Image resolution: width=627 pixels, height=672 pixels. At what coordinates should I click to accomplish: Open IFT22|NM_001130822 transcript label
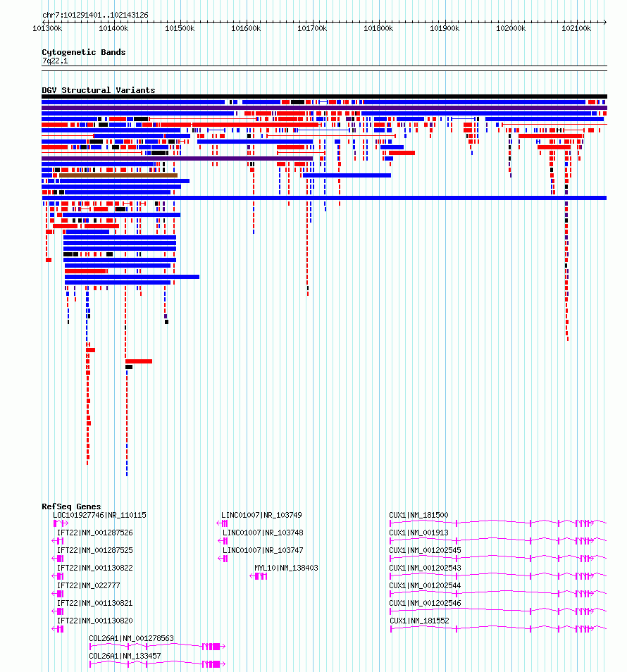coord(94,568)
